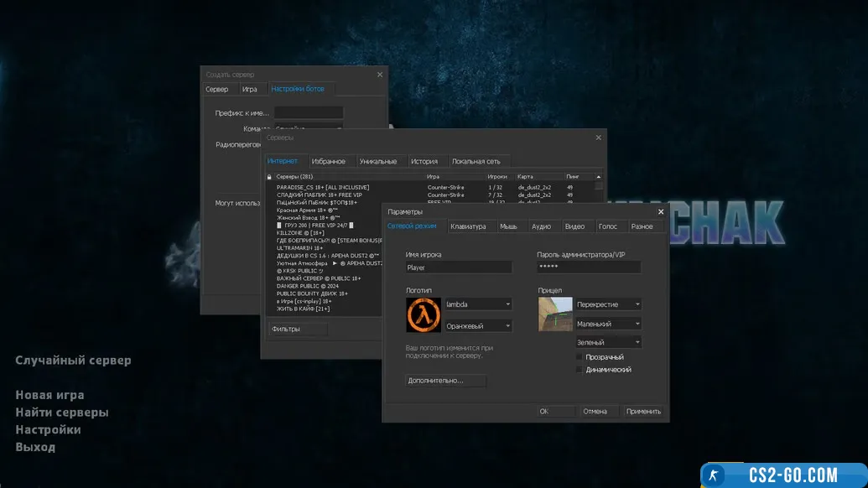The width and height of the screenshot is (868, 488).
Task: Click the lock icon column header
Action: coord(269,177)
